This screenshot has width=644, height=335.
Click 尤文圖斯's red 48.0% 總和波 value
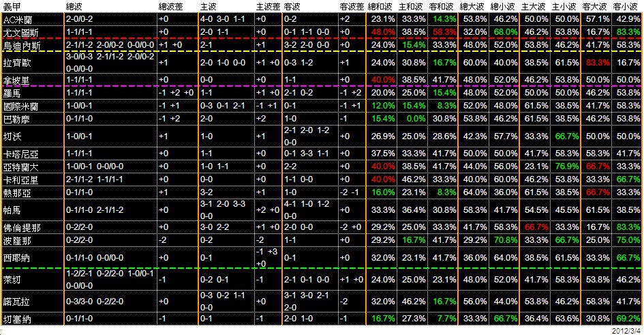(x=383, y=32)
